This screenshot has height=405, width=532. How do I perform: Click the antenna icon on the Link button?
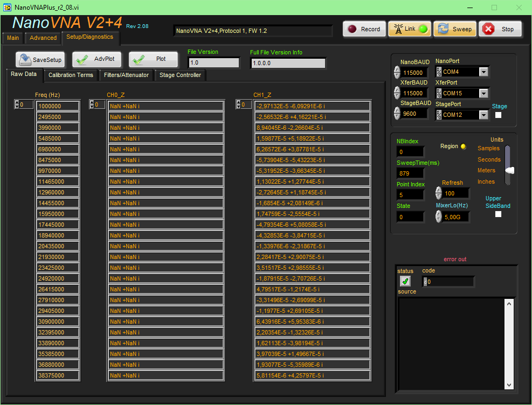(398, 29)
